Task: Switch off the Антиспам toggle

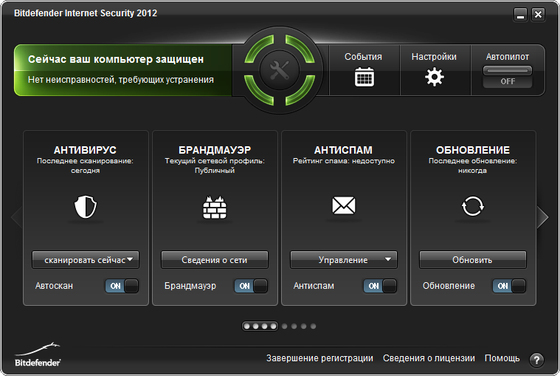Action: [x=380, y=286]
